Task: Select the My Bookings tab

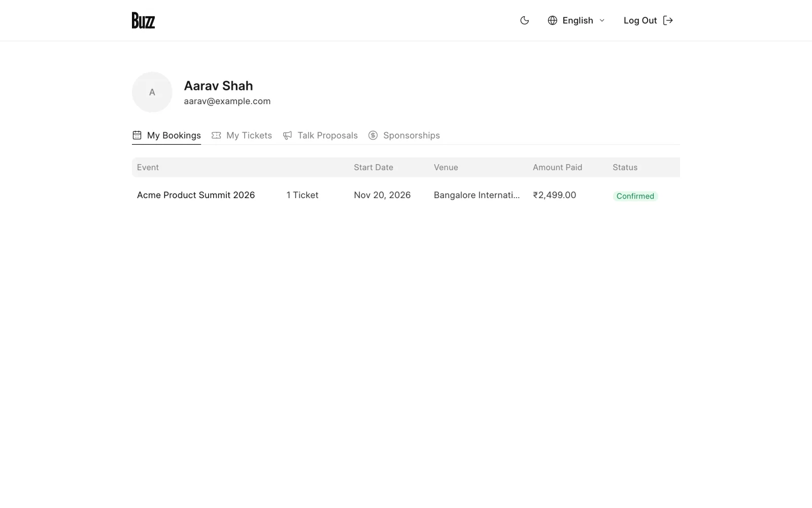Action: 166,135
